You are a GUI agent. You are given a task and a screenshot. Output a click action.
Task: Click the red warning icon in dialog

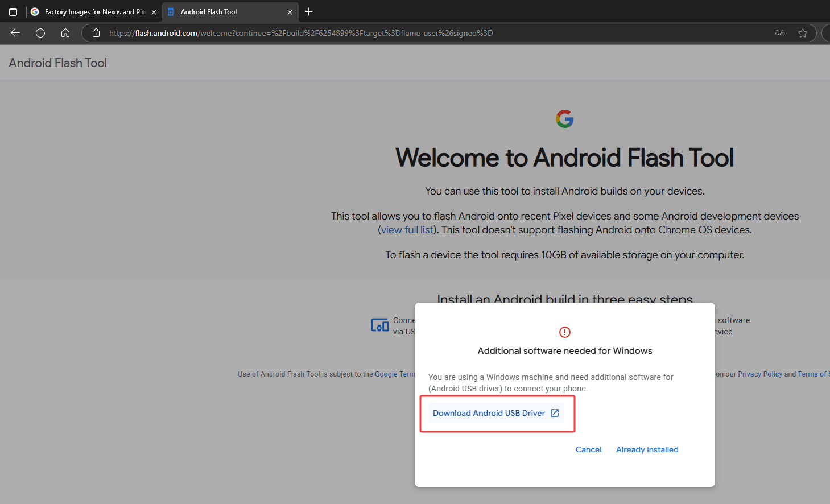tap(565, 332)
